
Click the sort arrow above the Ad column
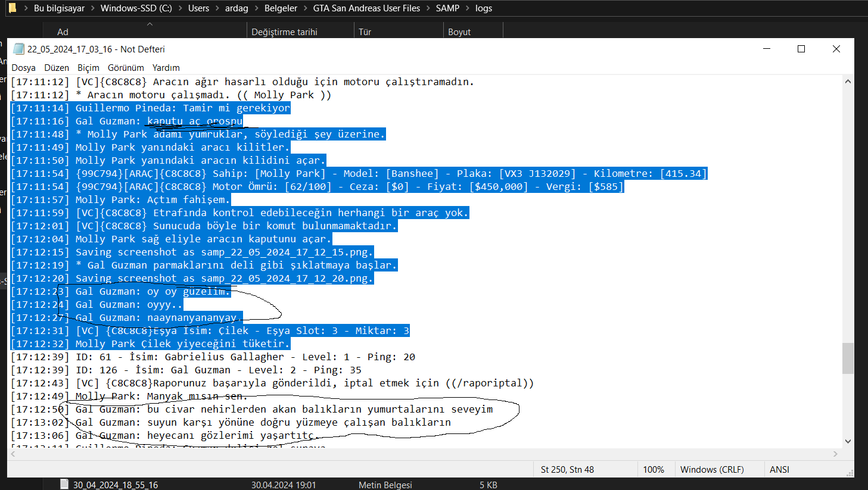[150, 24]
